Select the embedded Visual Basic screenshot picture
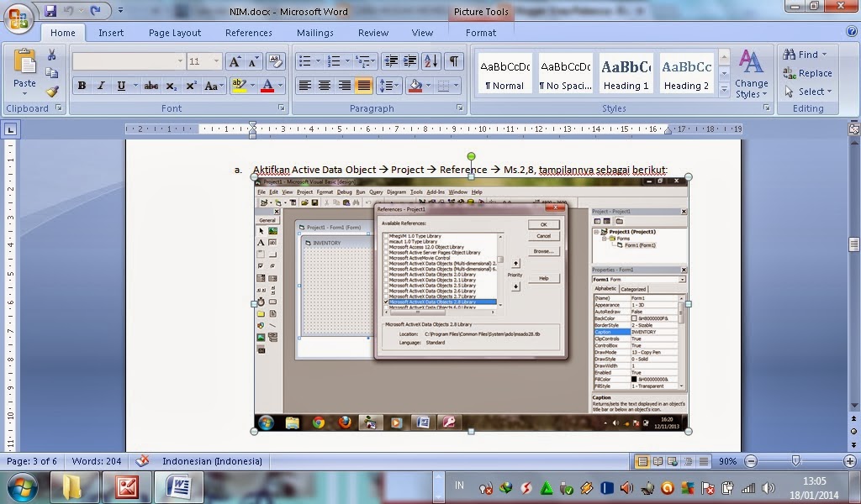 471,304
